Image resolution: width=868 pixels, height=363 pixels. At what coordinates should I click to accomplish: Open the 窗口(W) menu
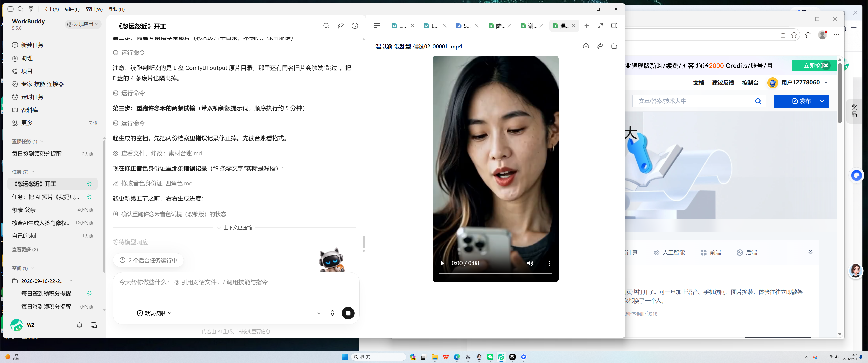point(94,9)
